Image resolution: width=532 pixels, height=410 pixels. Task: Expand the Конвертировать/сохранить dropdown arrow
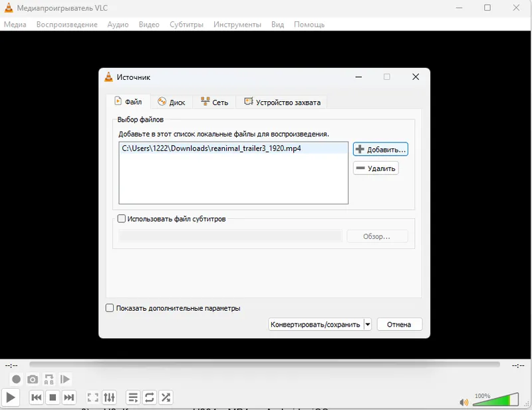[x=368, y=324]
